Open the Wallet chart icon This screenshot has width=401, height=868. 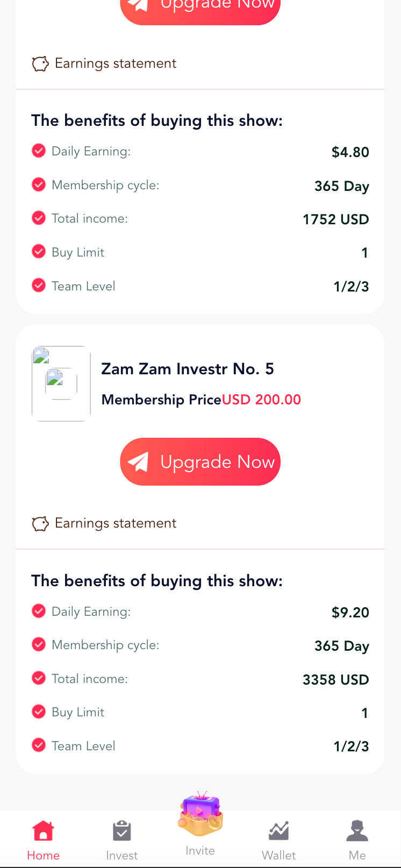coord(278,831)
